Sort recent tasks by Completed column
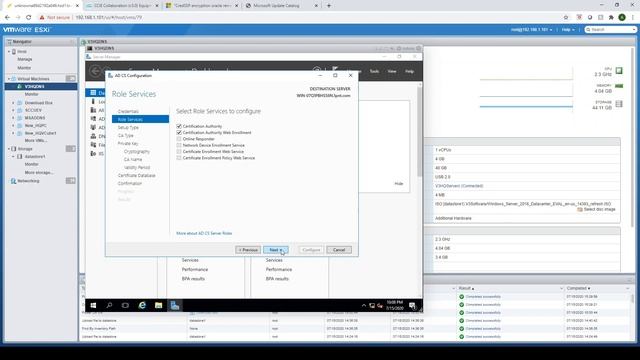The height and width of the screenshot is (360, 640). (x=578, y=289)
